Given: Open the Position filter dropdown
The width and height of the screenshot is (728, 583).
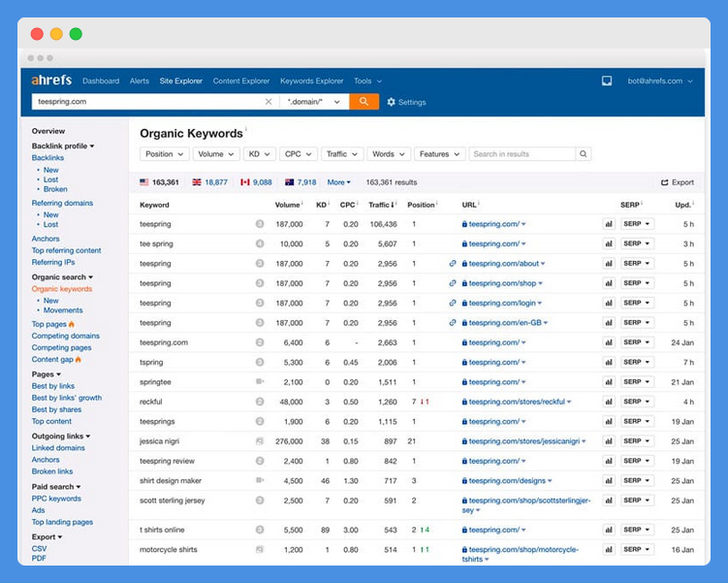Looking at the screenshot, I should [x=165, y=154].
